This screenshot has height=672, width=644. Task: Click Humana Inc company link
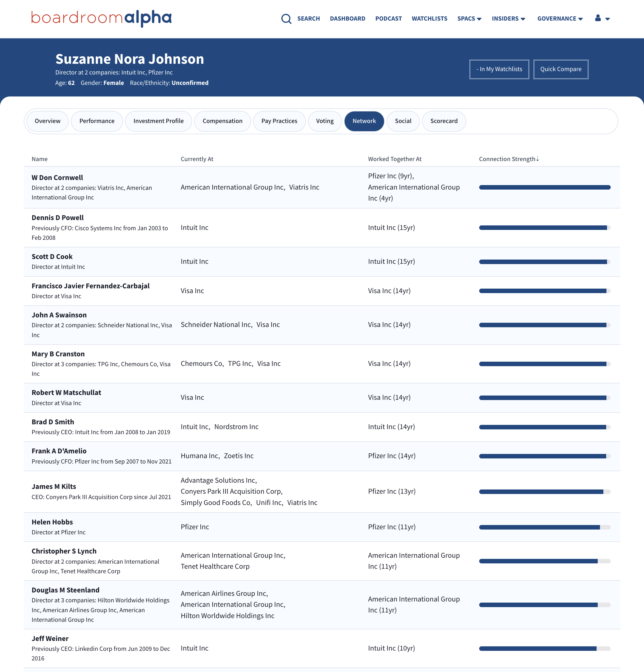click(199, 456)
